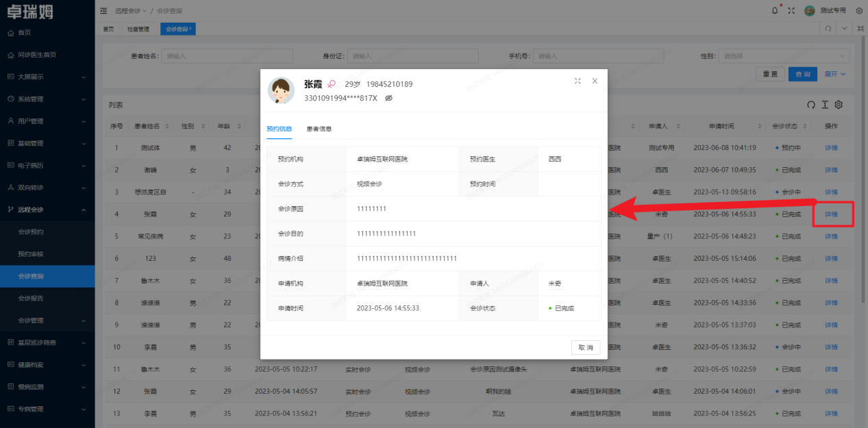Click the 患者姓名 input field
The image size is (868, 428).
(228, 56)
